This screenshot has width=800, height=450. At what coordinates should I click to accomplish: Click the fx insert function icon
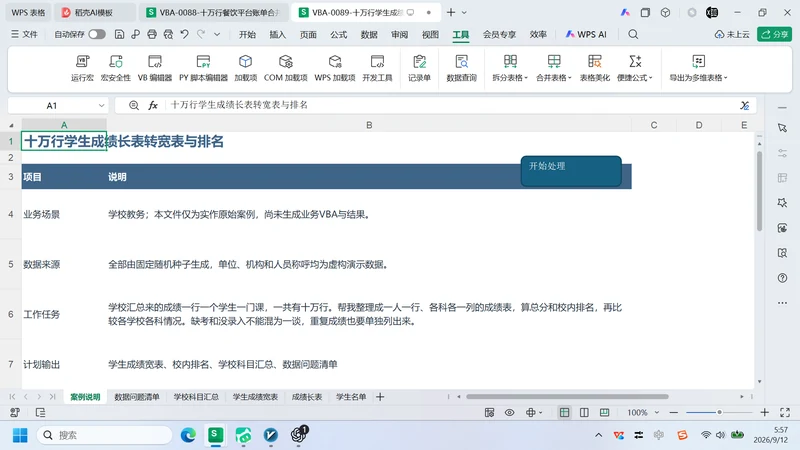[153, 105]
